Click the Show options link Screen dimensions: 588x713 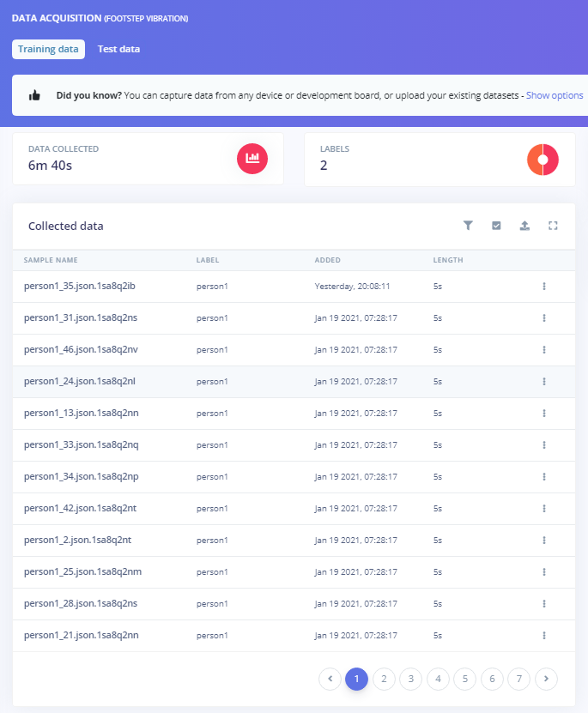tap(555, 95)
